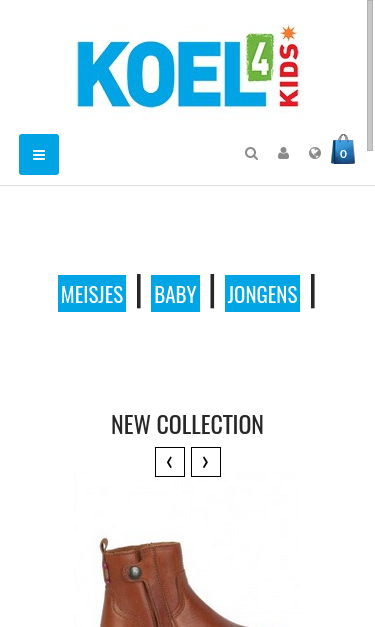Screen dimensions: 375x627
Task: Open the blue hamburger menu
Action: coord(39,154)
